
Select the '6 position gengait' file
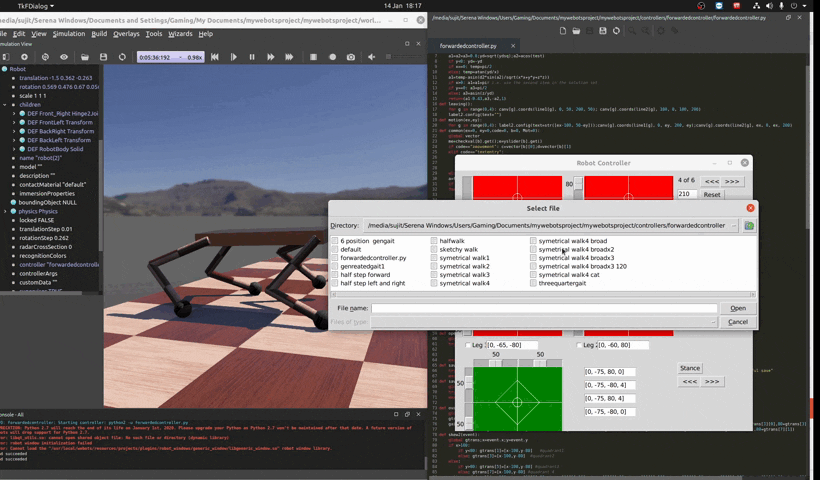tap(367, 241)
